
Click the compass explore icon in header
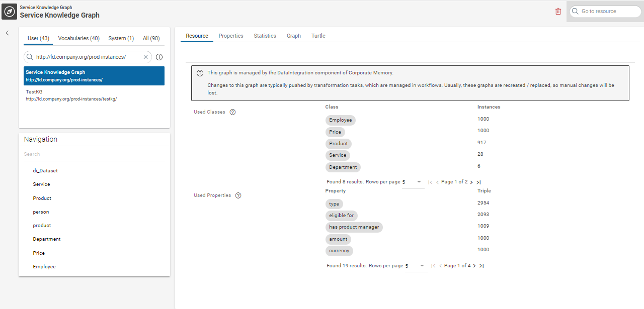pyautogui.click(x=10, y=12)
